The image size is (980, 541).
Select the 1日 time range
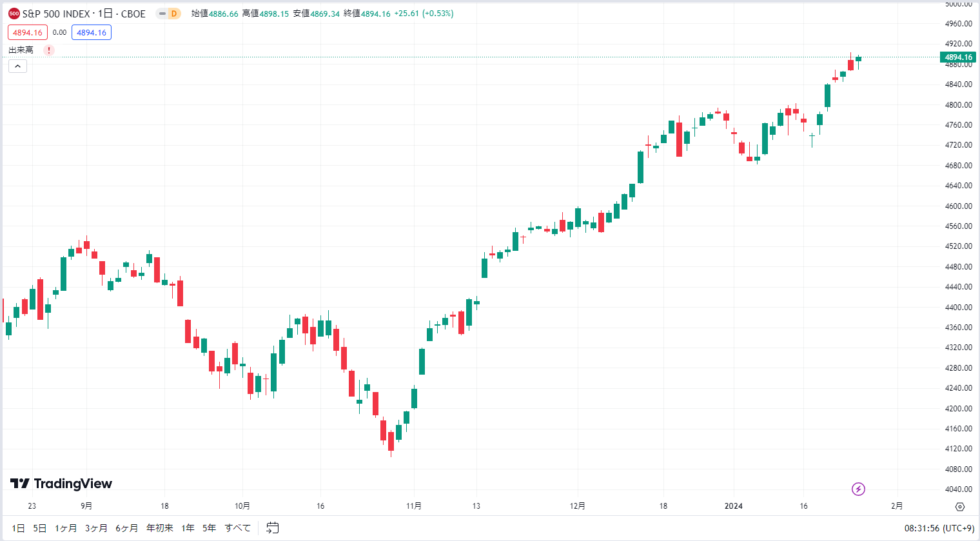(18, 528)
